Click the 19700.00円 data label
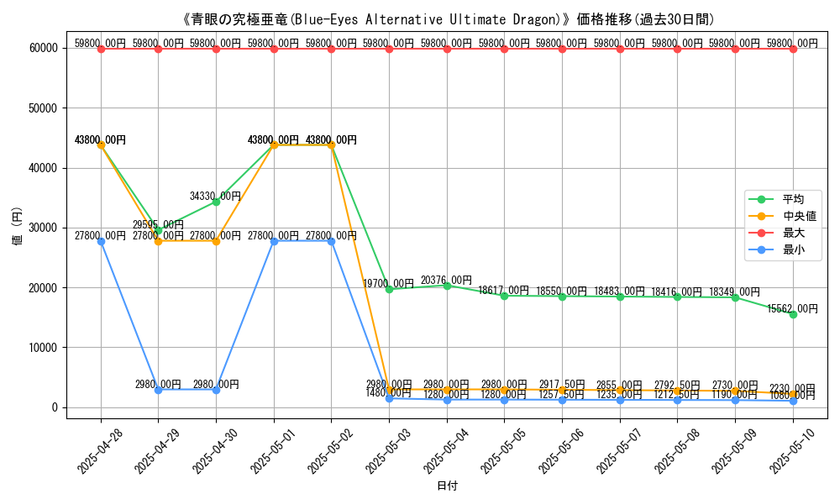This screenshot has width=840, height=504. point(388,284)
